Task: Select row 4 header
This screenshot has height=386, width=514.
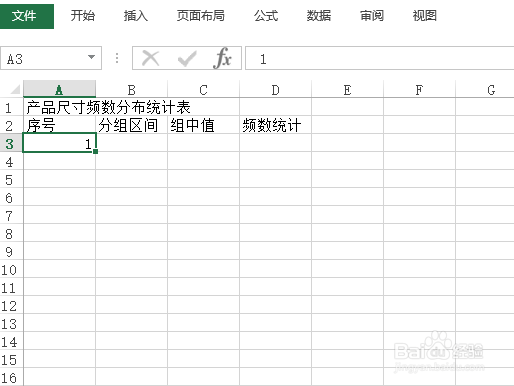Action: coord(11,161)
